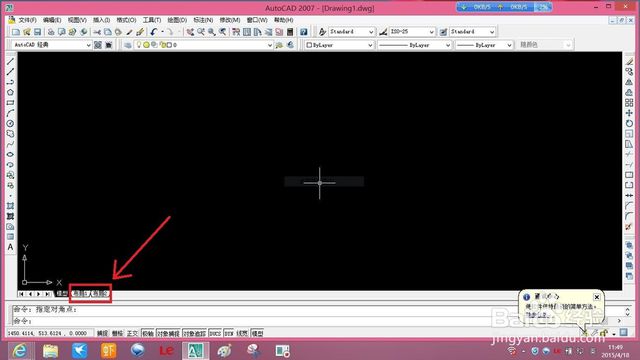The width and height of the screenshot is (640, 360).
Task: Choose the Rectangle draw tool
Action: point(10,103)
